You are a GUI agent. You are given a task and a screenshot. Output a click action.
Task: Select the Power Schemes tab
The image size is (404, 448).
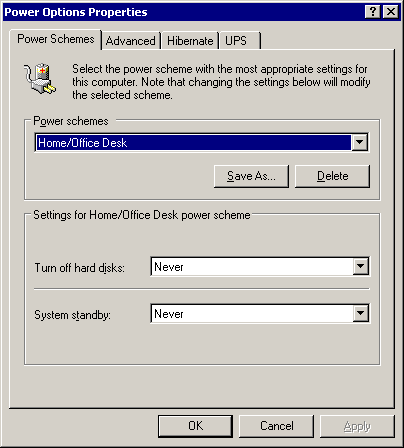click(56, 39)
